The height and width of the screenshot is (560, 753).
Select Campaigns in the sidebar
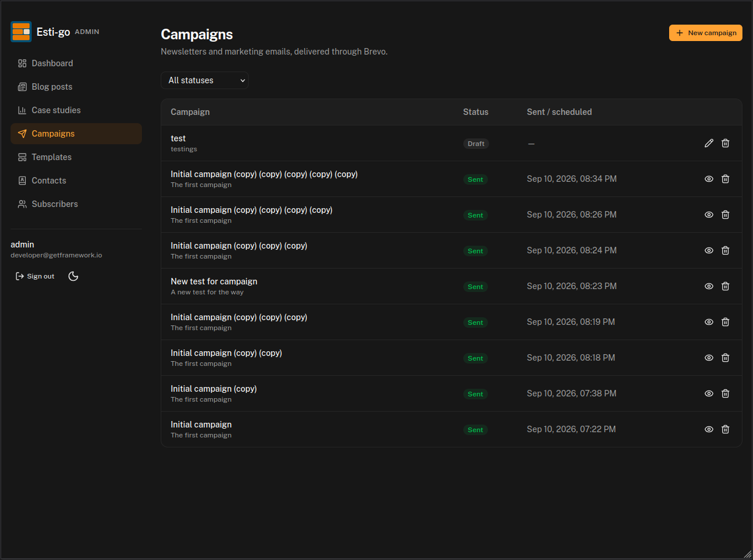pos(76,134)
